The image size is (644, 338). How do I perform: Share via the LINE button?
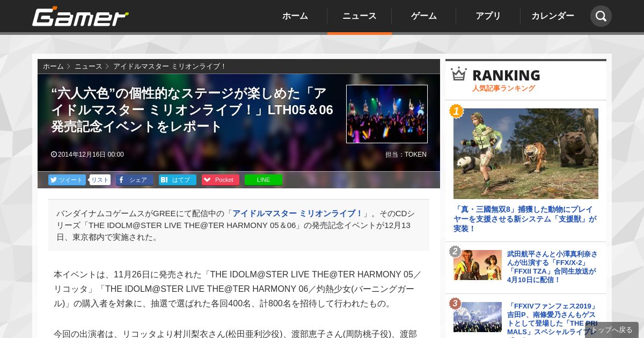click(x=264, y=180)
